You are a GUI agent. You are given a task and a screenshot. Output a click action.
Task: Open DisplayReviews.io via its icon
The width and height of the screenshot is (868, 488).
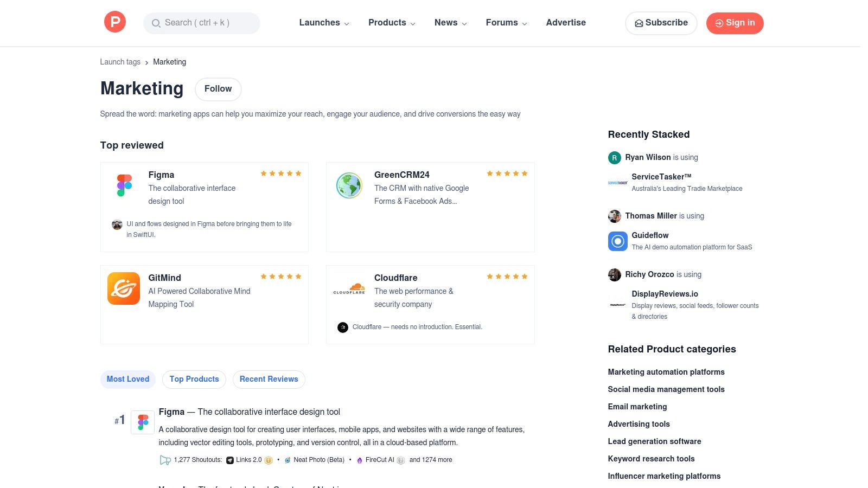coord(617,305)
